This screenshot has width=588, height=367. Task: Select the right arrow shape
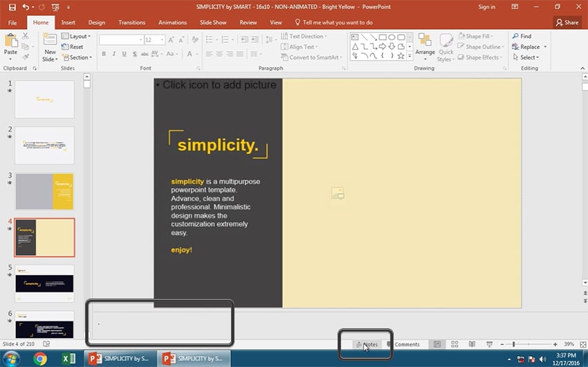(383, 46)
